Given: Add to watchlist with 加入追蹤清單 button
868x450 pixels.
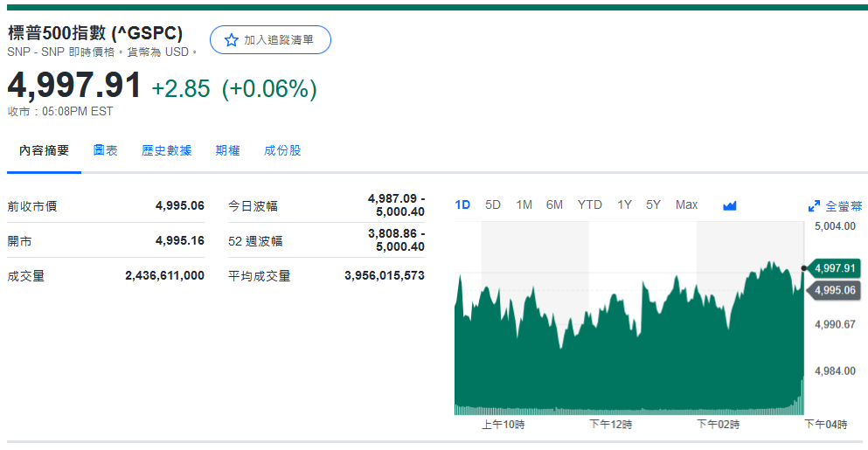Looking at the screenshot, I should point(270,40).
